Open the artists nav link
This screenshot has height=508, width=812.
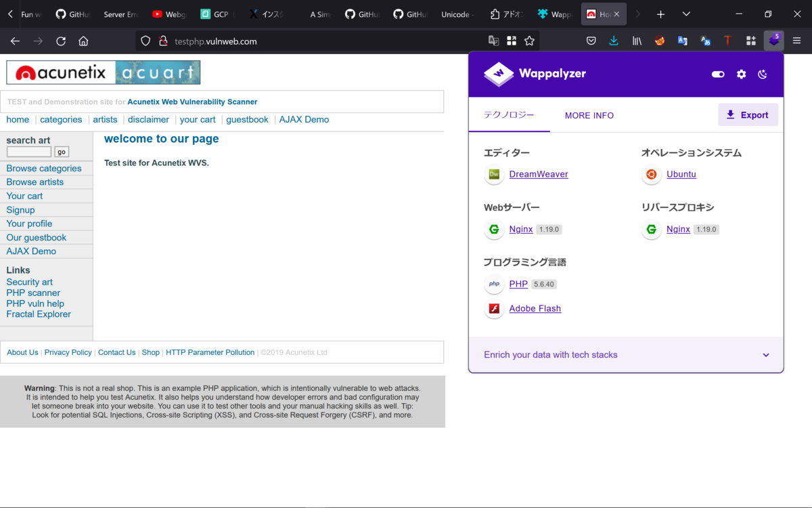105,119
